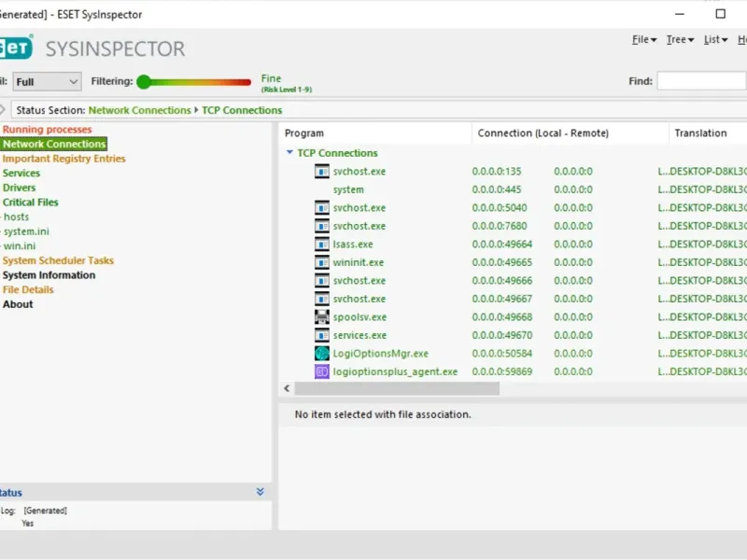This screenshot has width=747, height=560.
Task: Click local address 0.0.0.0:5040
Action: [500, 207]
